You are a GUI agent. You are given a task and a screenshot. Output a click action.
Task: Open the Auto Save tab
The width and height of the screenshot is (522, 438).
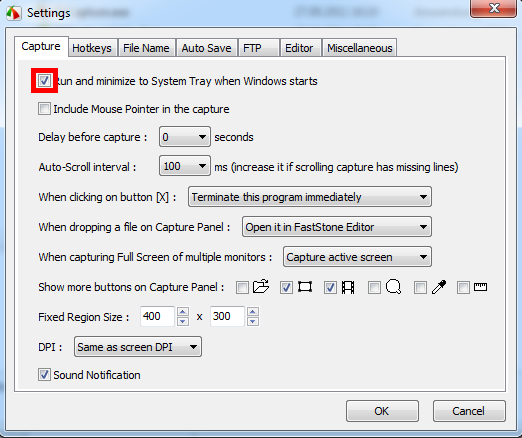pyautogui.click(x=206, y=48)
